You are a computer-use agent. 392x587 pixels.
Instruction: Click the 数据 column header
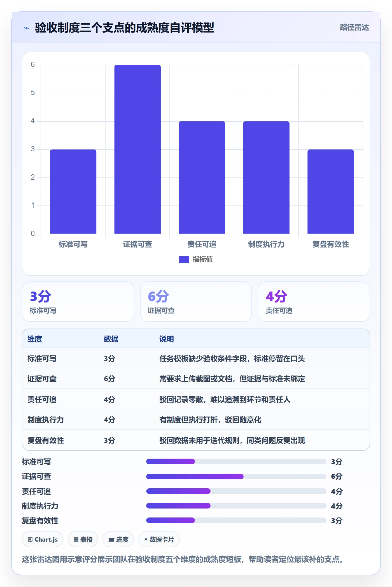111,339
